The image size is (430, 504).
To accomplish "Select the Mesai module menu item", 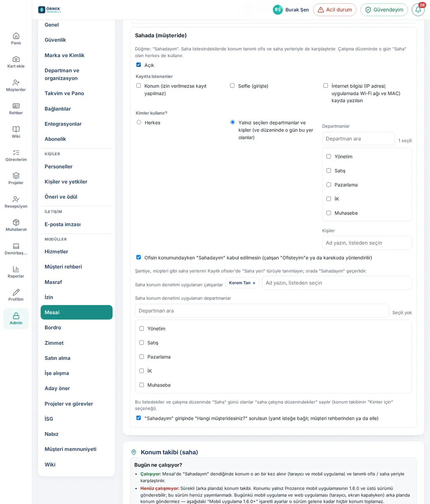I will pos(77,312).
